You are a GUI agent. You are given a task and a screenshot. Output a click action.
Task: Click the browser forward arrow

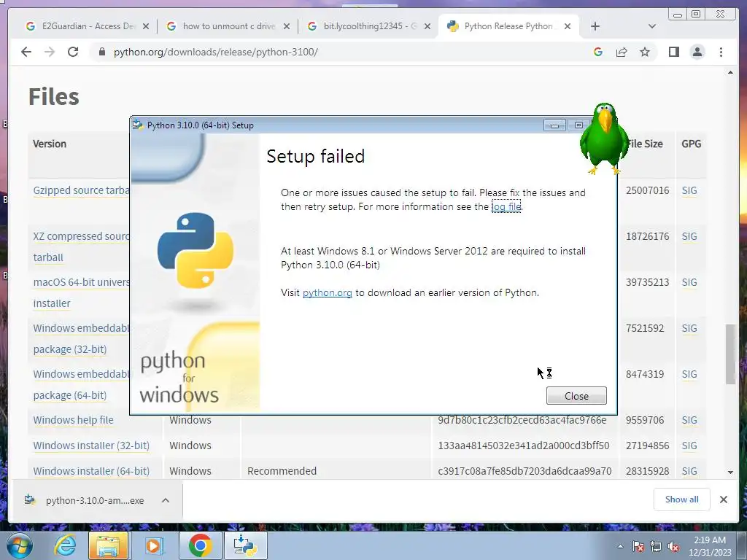(50, 52)
